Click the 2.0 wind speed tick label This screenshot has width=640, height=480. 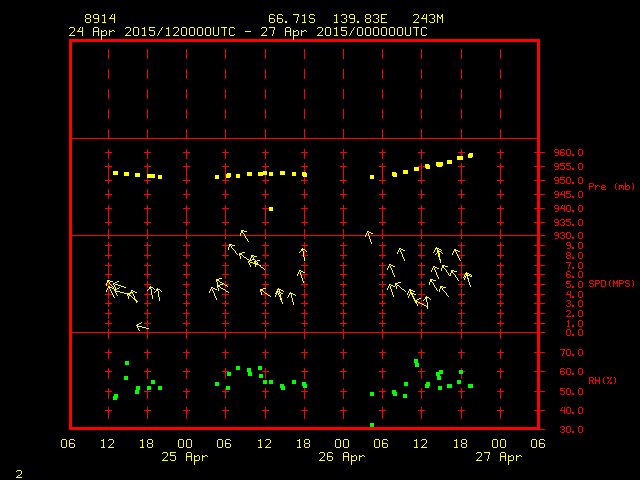574,314
